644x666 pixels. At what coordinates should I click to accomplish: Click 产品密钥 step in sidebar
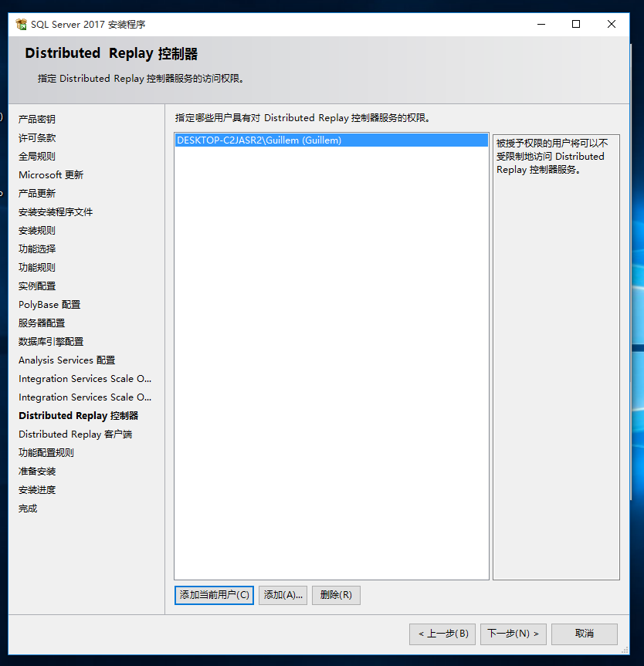(x=37, y=120)
